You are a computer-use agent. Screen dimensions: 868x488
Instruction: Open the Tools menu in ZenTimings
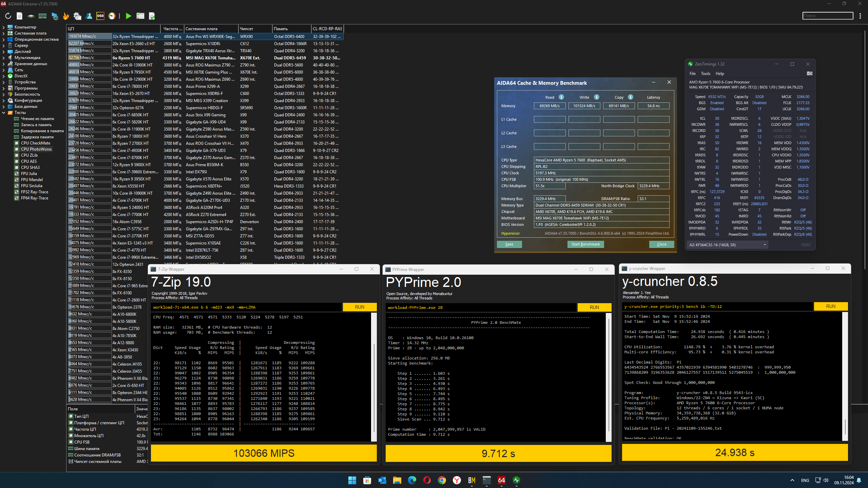point(706,74)
